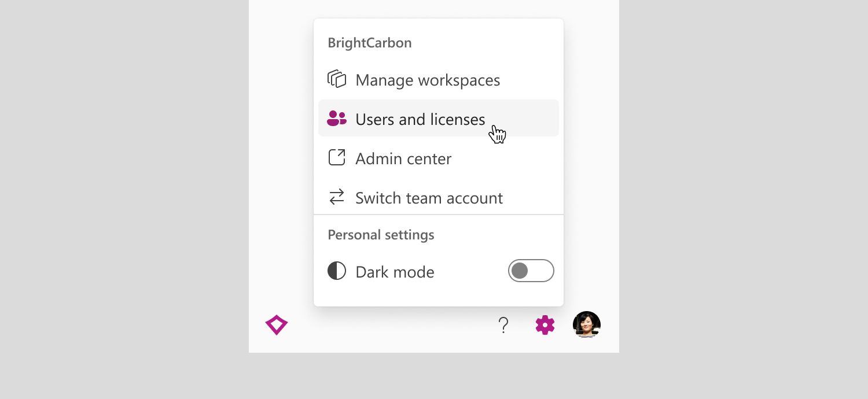Click the Personal settings section heading

point(381,235)
